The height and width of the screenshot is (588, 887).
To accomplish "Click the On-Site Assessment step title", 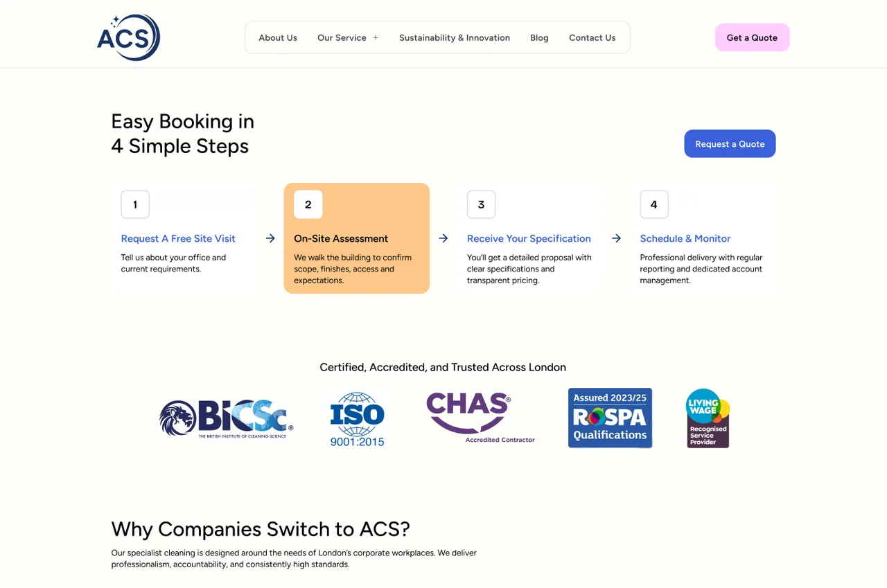I will (341, 238).
